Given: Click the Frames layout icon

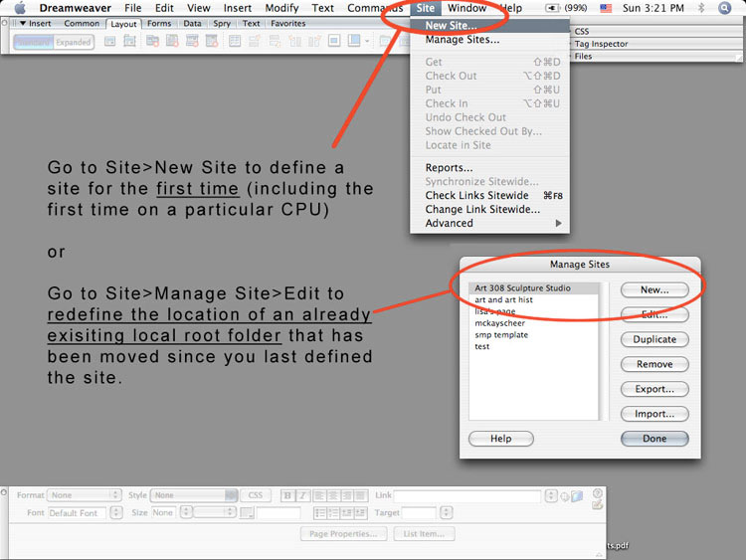Looking at the screenshot, I should (354, 42).
